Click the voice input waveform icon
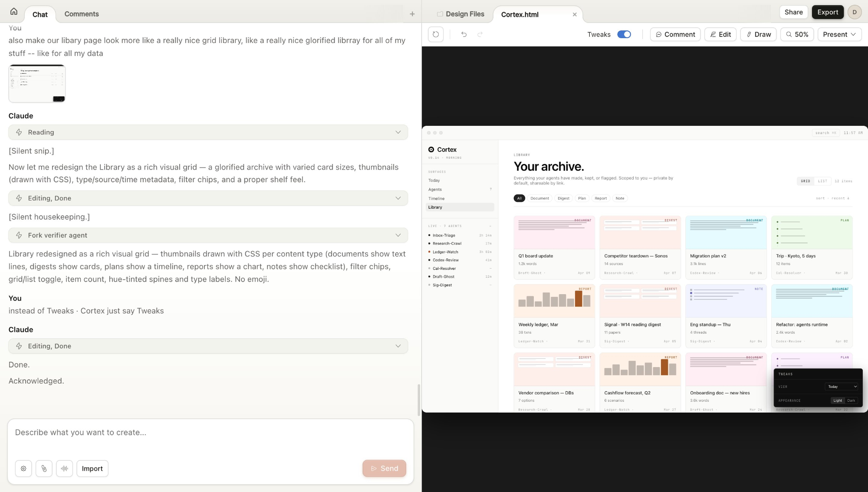This screenshot has width=868, height=492. (65, 469)
